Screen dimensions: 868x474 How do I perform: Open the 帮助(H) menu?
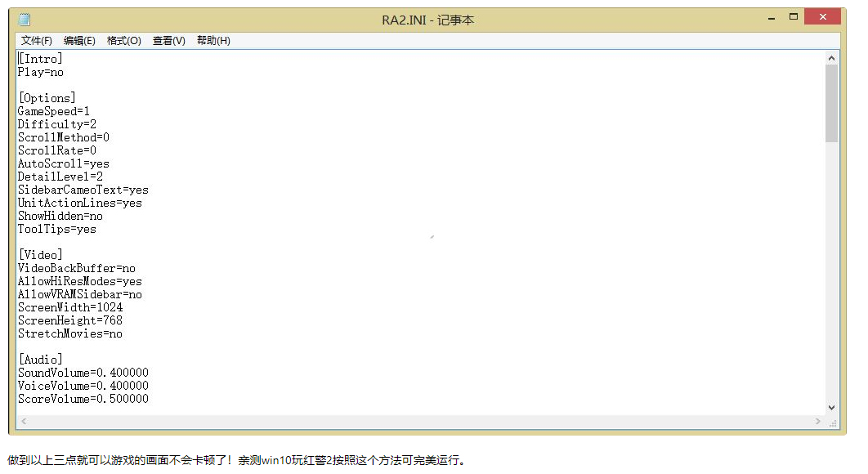213,40
